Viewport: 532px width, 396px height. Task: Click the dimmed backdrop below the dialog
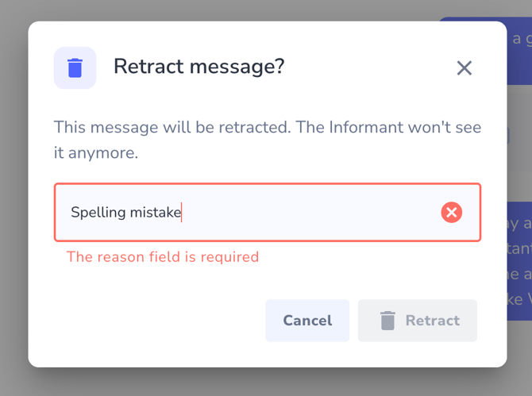point(267,382)
